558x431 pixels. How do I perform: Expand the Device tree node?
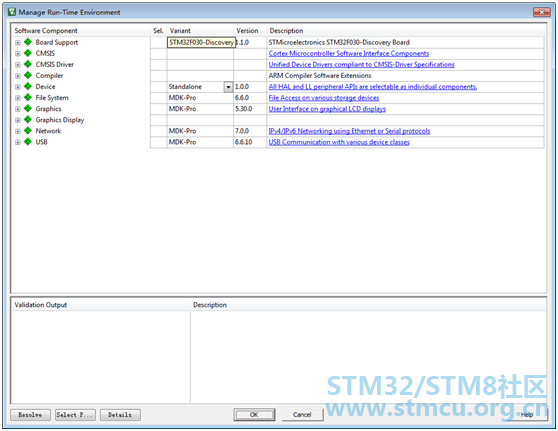(17, 87)
